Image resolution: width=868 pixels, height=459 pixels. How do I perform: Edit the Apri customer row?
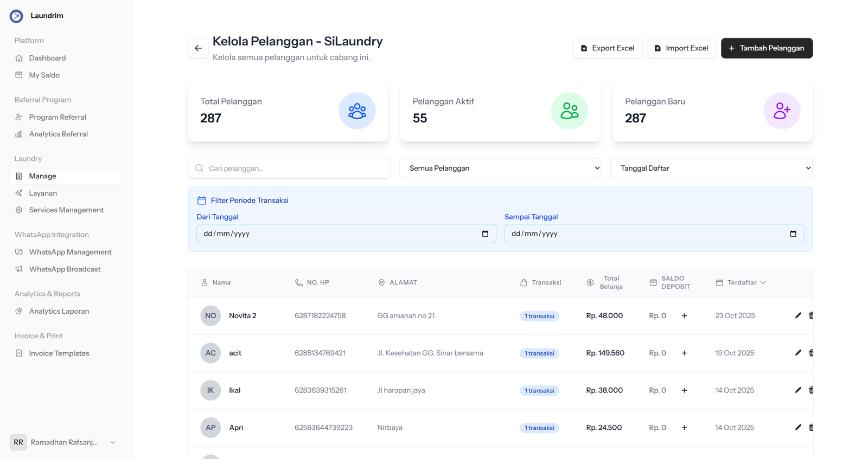pyautogui.click(x=797, y=428)
